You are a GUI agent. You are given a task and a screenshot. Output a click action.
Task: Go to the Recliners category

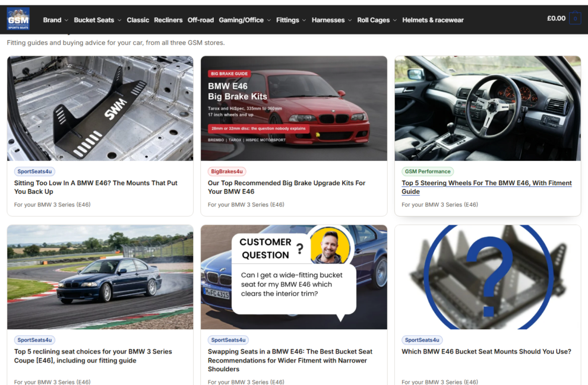coord(168,20)
